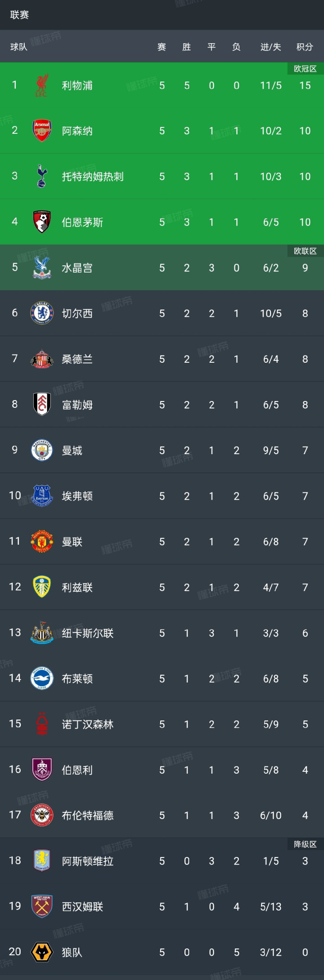Click the Everton club badge
The height and width of the screenshot is (980, 324).
[x=42, y=496]
